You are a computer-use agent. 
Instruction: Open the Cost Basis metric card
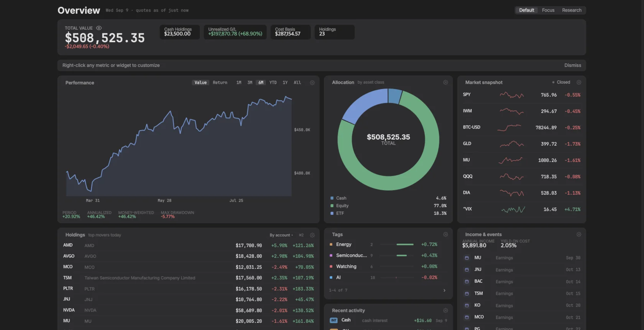pos(290,32)
